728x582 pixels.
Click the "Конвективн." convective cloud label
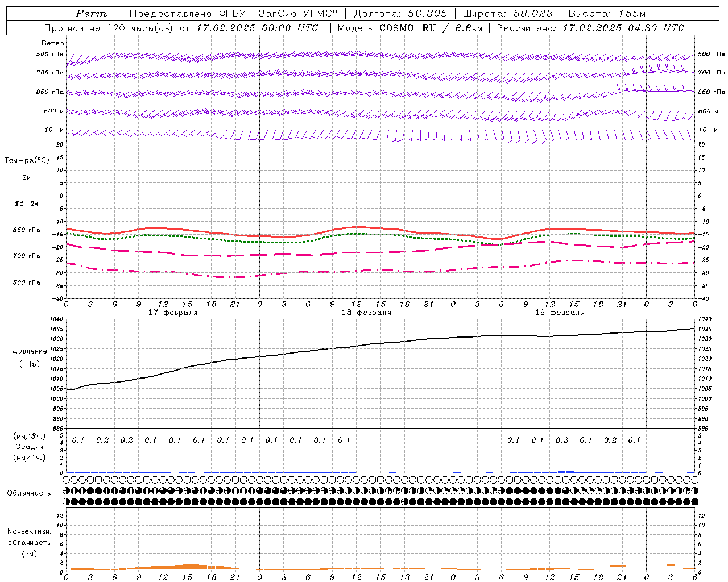(x=30, y=531)
